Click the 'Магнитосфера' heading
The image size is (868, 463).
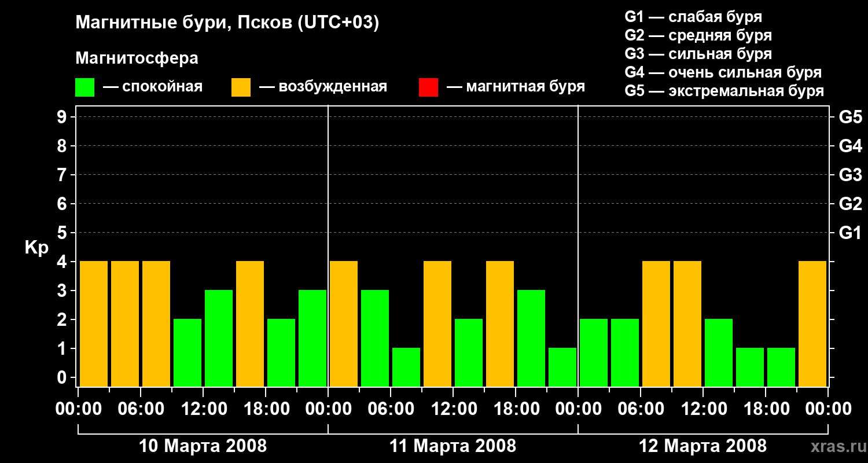click(137, 58)
